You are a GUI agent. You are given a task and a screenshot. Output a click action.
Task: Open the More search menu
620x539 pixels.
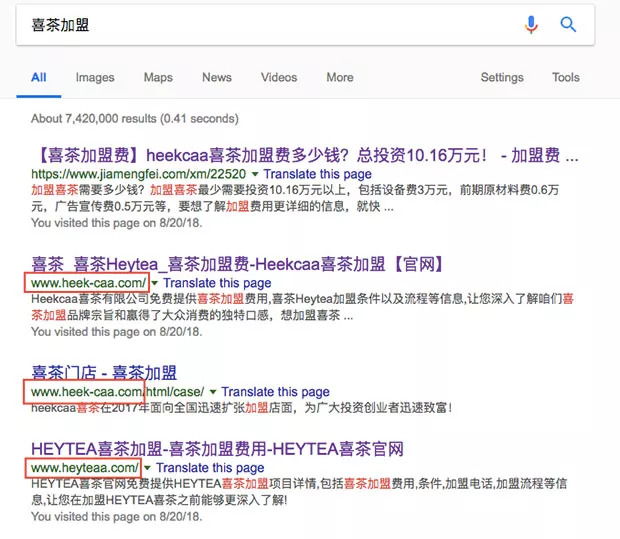tap(340, 77)
